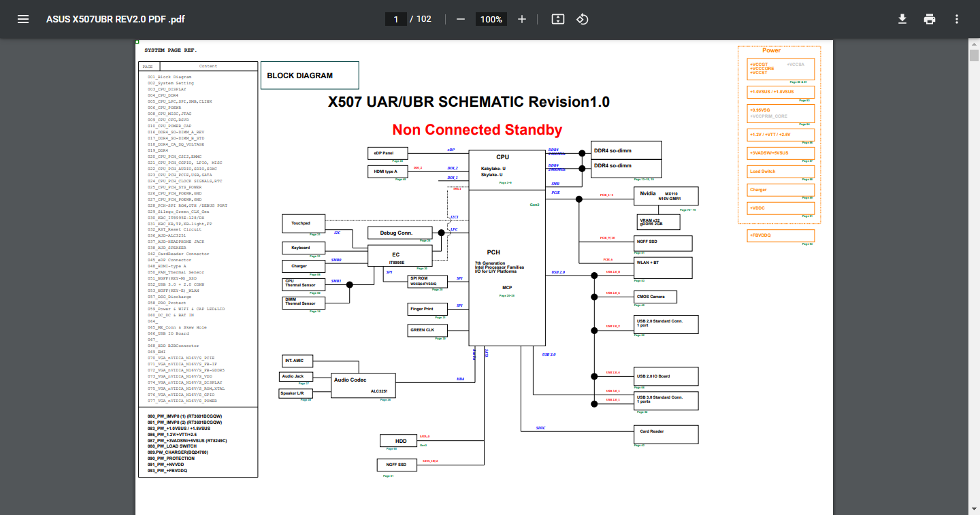Viewport: 980px width, 515px height.
Task: Click the CPU block label
Action: click(502, 157)
